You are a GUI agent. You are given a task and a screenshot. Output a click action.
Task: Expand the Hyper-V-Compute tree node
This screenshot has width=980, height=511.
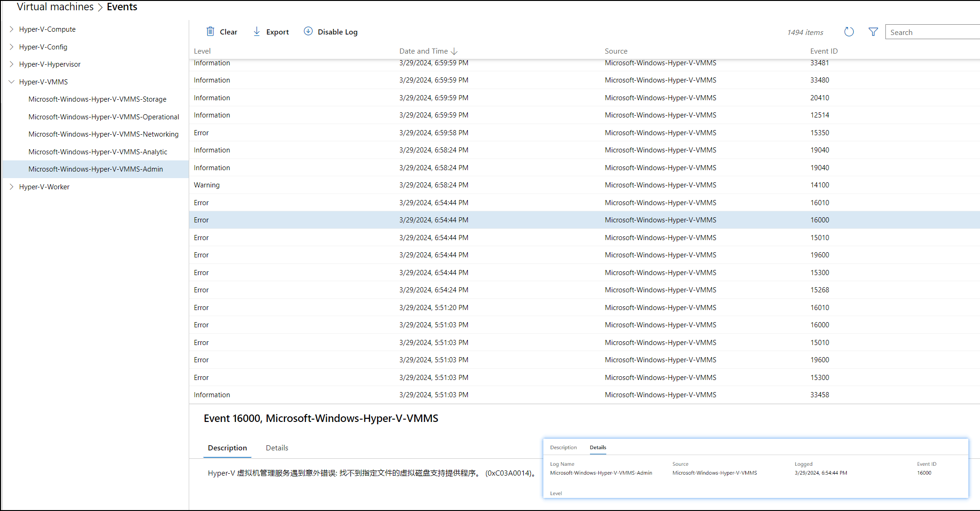click(x=12, y=29)
